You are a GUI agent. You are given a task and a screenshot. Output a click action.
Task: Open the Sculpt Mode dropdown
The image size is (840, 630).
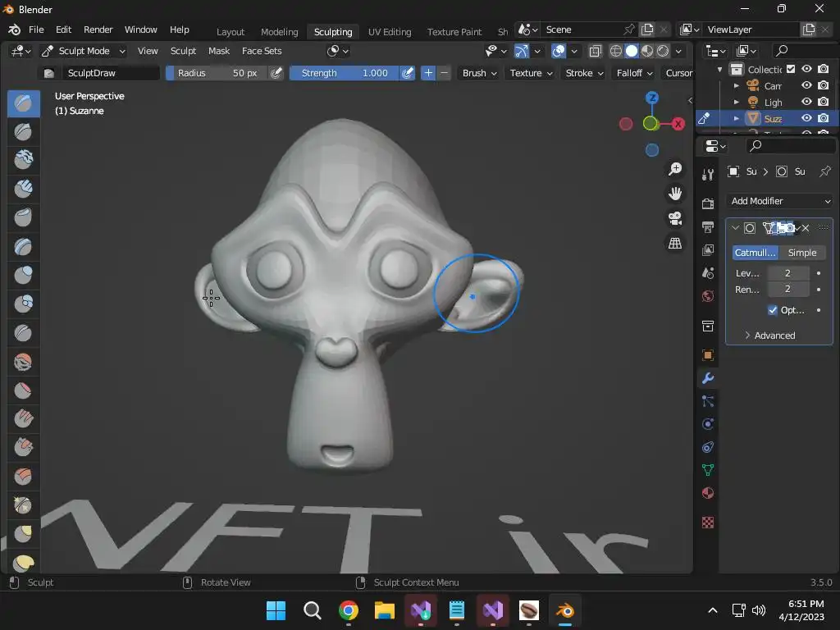84,51
